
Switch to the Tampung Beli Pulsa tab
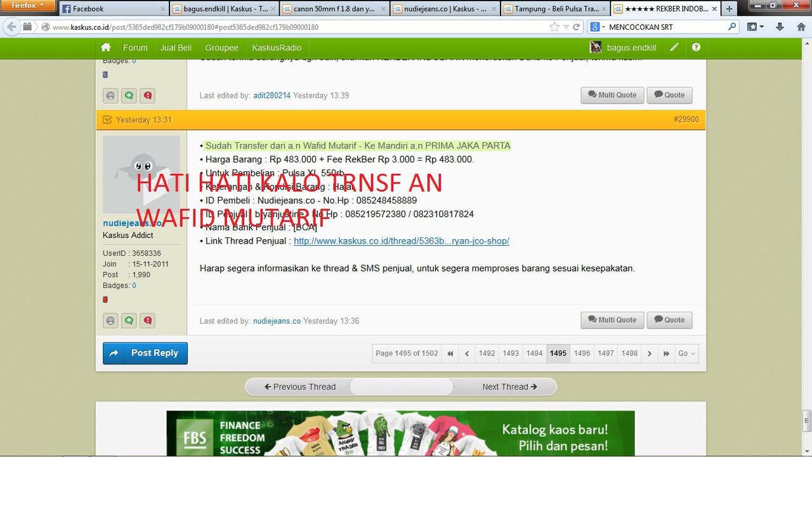[555, 9]
